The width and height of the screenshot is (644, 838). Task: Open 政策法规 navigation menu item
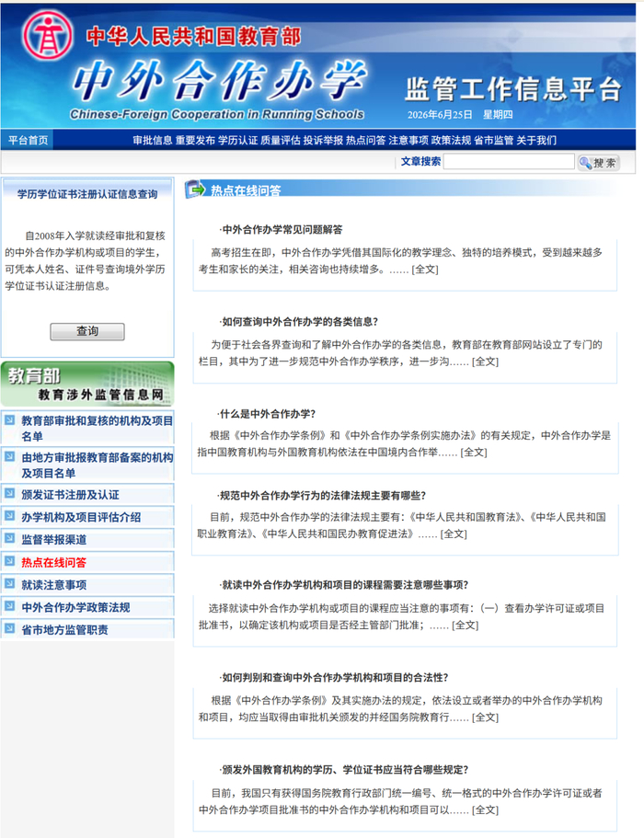tap(451, 140)
